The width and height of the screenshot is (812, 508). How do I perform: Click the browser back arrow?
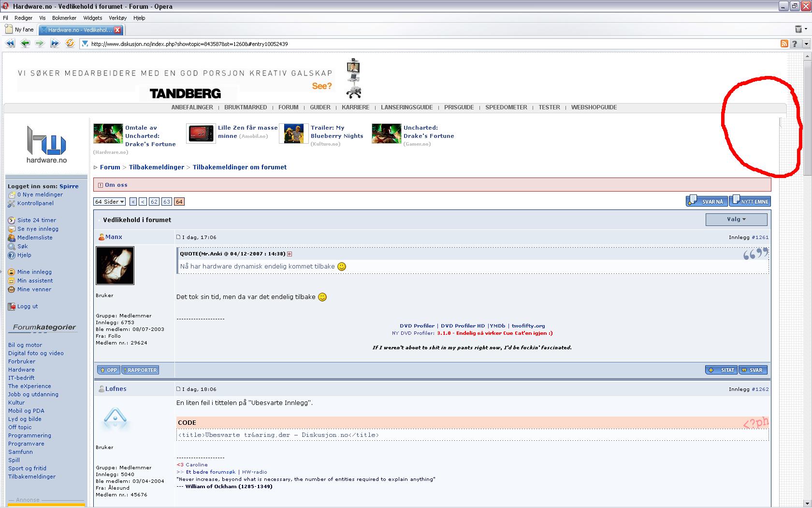[x=25, y=44]
